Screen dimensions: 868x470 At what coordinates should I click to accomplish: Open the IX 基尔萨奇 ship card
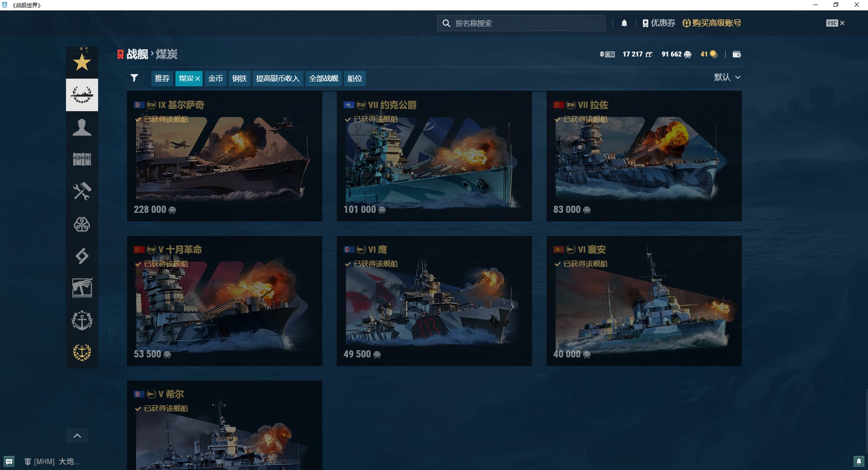coord(224,156)
